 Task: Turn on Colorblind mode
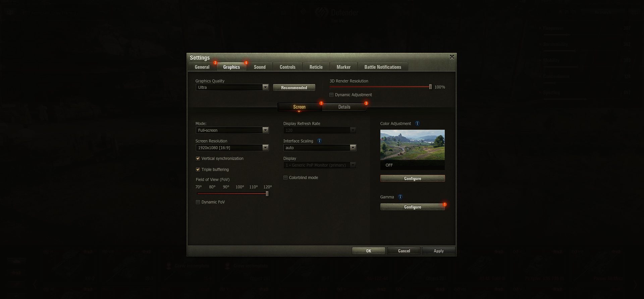pyautogui.click(x=285, y=178)
